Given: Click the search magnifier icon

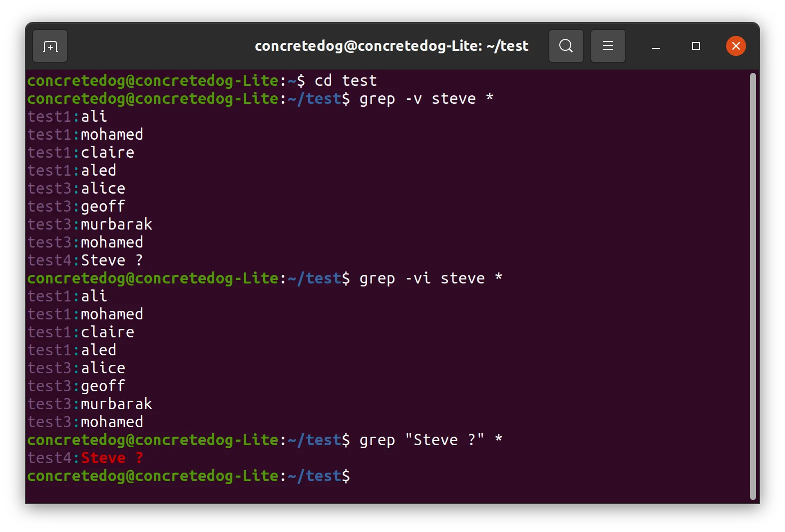Looking at the screenshot, I should click(x=566, y=46).
